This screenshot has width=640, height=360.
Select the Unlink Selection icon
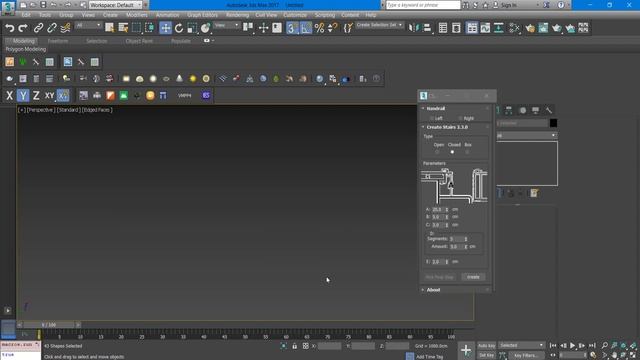[x=52, y=28]
